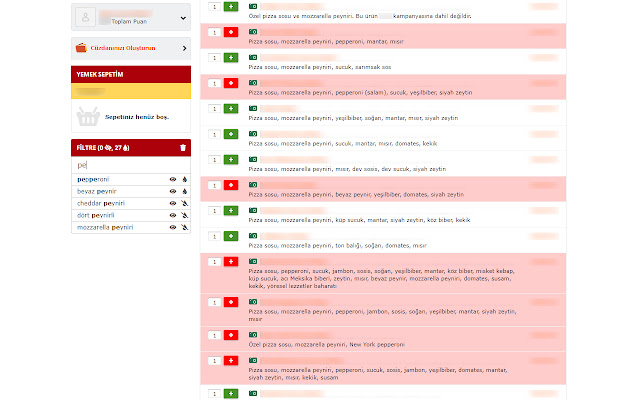Add the yeşilbiber, soğan, mantar pizza with green plus
640x400 pixels.
(x=231, y=109)
